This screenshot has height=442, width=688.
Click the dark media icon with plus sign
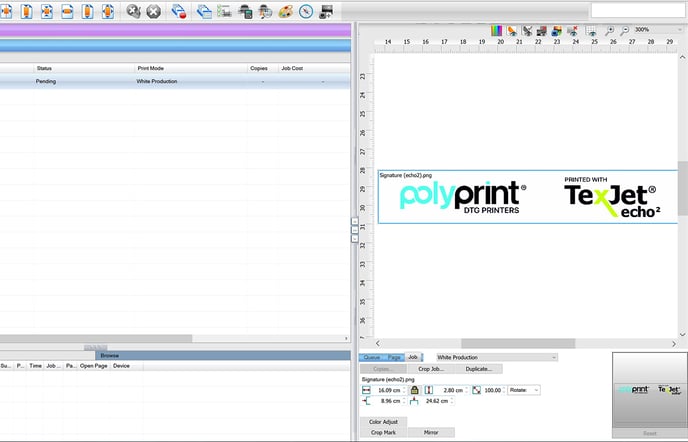[326, 11]
